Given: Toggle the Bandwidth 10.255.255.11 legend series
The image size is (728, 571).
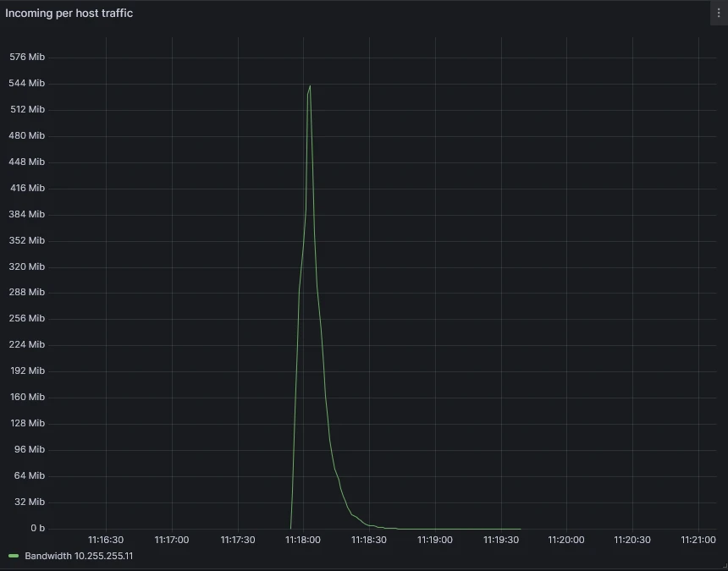Looking at the screenshot, I should (x=79, y=556).
